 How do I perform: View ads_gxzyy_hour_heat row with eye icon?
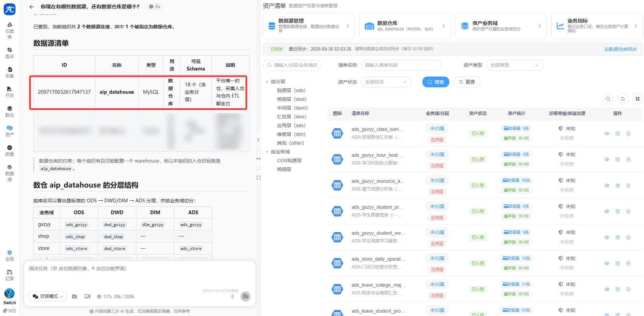tap(607, 160)
